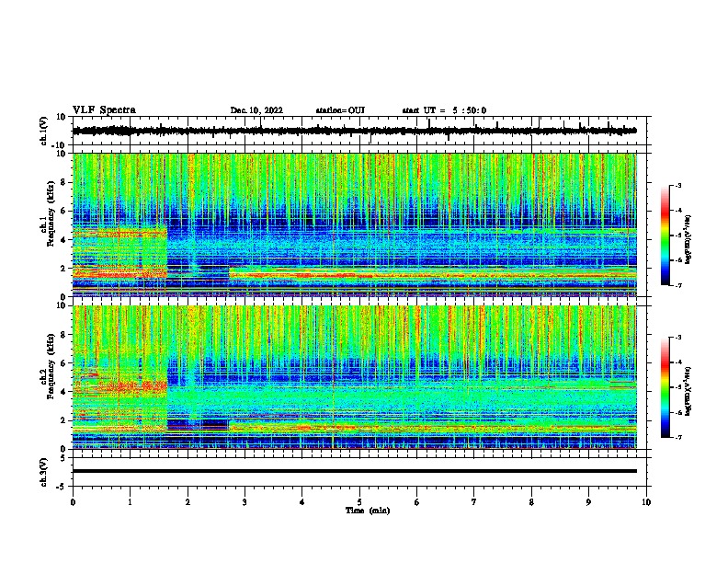Click the ch.2 color scale log(PSD) label
This screenshot has height=563, width=728.
click(x=688, y=391)
